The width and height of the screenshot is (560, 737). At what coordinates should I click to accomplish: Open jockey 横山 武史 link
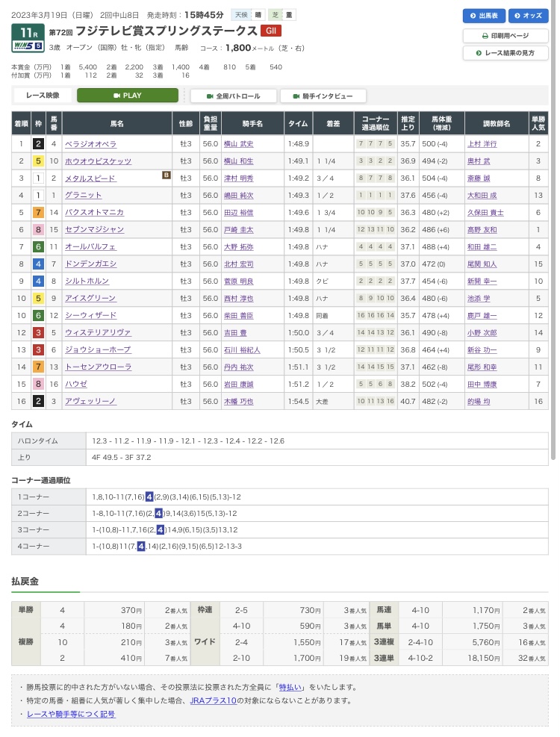pyautogui.click(x=239, y=144)
